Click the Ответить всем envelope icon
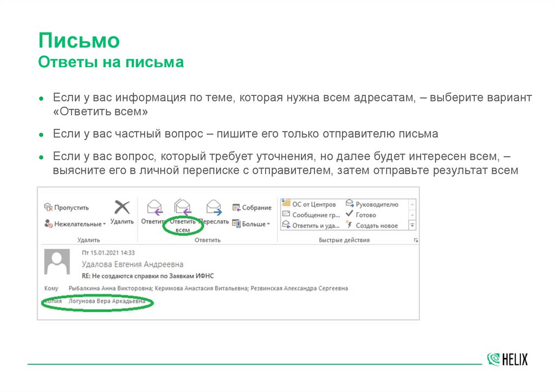This screenshot has width=555, height=392. pos(182,207)
